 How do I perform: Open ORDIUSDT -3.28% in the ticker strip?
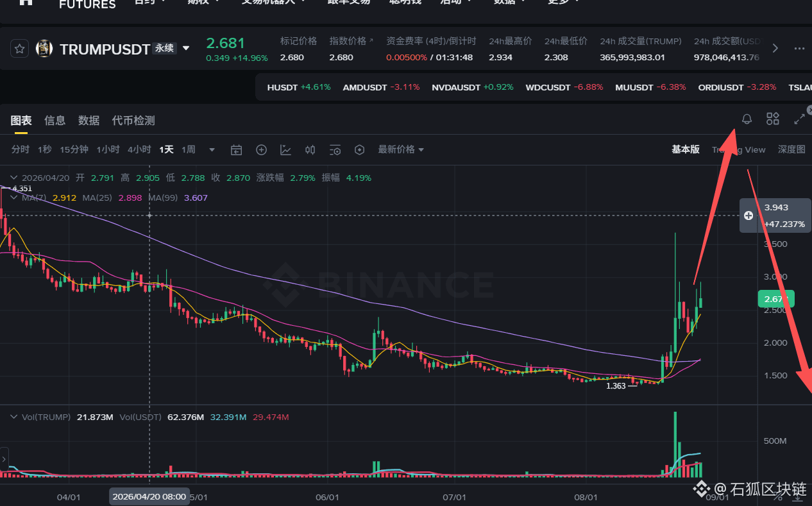point(737,87)
